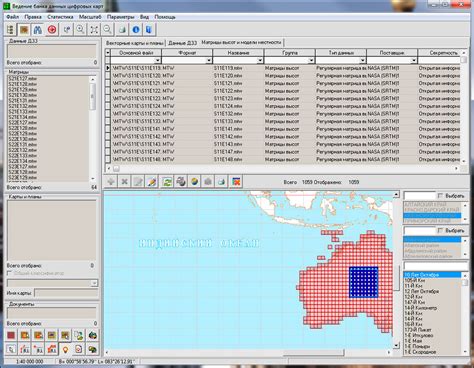
Task: Open the 'Тип данных' column filter dropdown
Action: click(x=363, y=60)
